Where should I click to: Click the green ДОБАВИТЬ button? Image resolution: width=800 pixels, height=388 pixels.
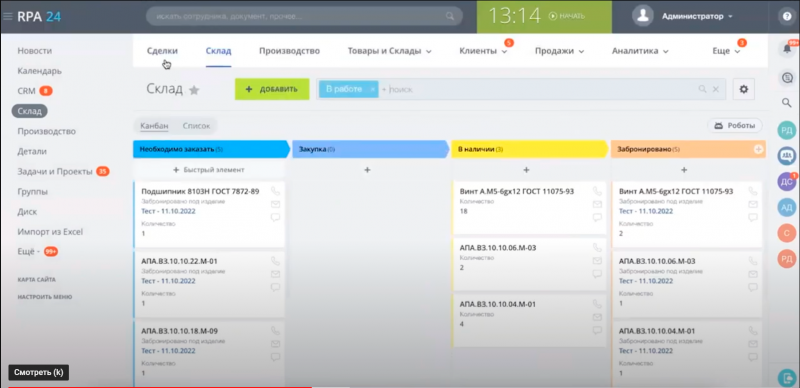coord(272,89)
